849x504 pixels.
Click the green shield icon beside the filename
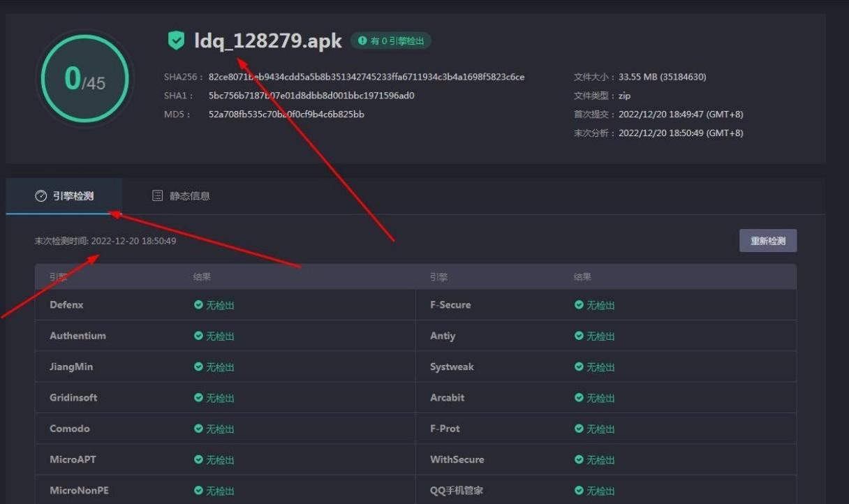pyautogui.click(x=176, y=40)
